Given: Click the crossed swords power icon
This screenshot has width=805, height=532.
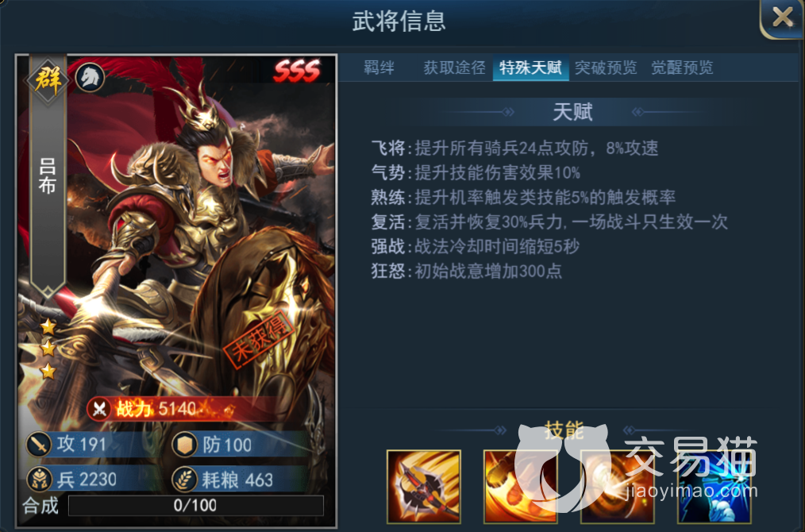Looking at the screenshot, I should pos(99,409).
